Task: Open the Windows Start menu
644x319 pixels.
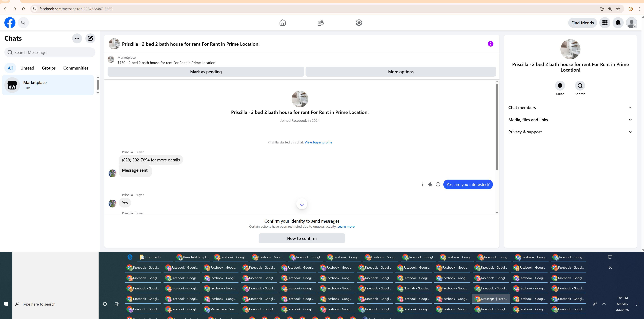Action: pos(6,304)
